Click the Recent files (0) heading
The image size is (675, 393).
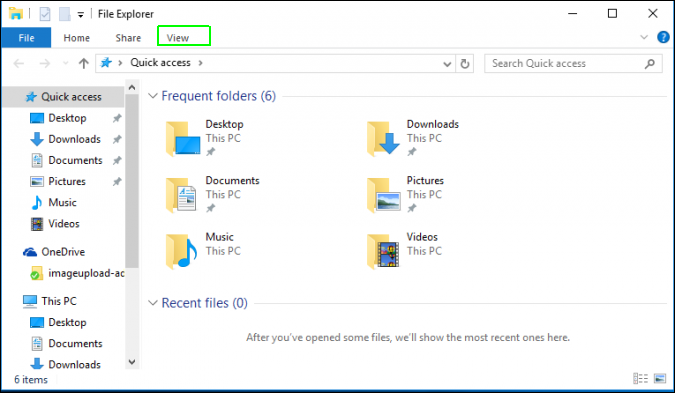coord(204,303)
